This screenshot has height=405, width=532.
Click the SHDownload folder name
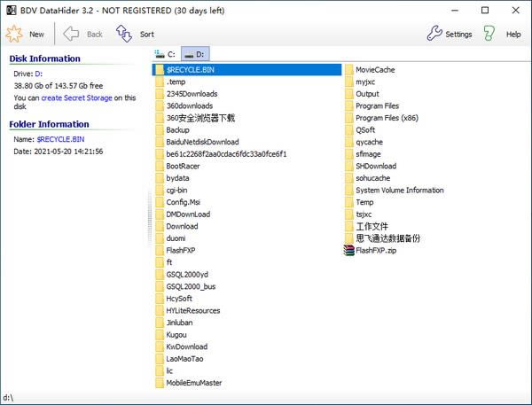pos(376,167)
